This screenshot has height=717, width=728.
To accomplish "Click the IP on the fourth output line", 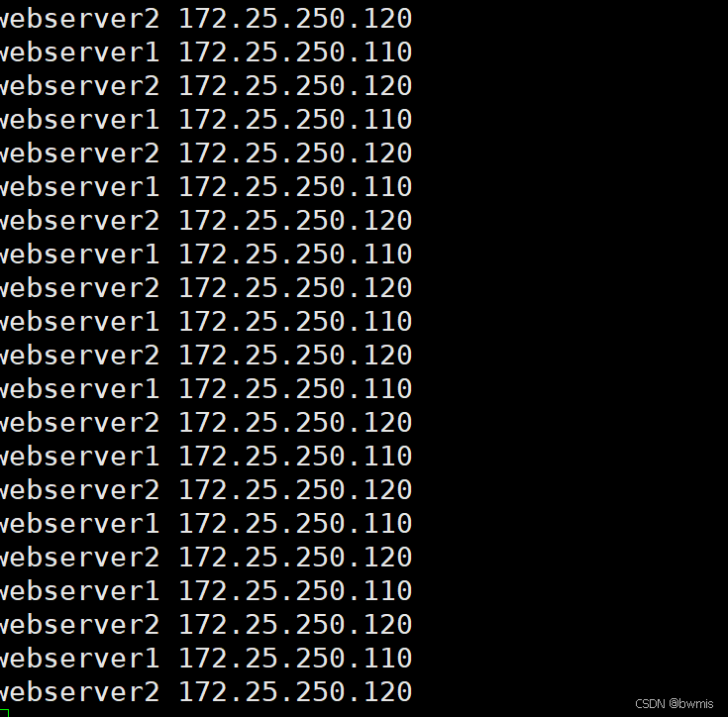I will [295, 120].
